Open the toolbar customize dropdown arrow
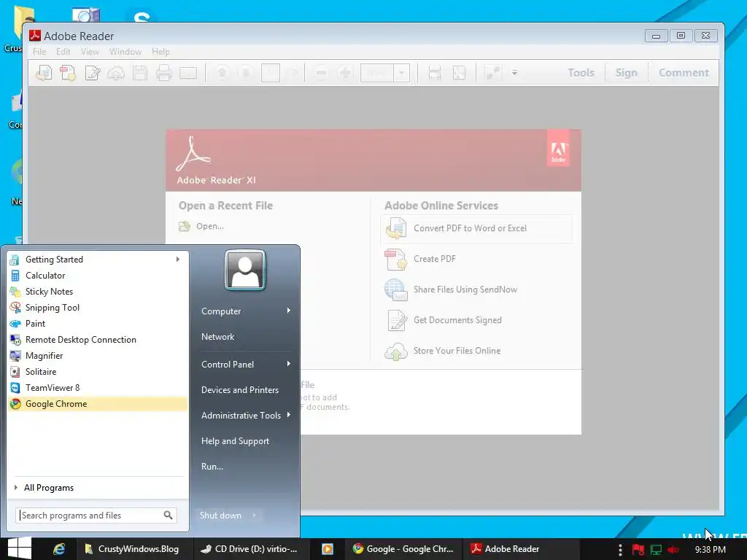Image resolution: width=747 pixels, height=560 pixels. point(514,73)
